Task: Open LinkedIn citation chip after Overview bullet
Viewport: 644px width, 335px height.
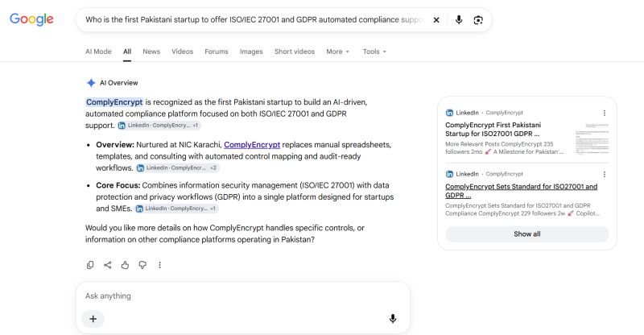Action: click(177, 167)
